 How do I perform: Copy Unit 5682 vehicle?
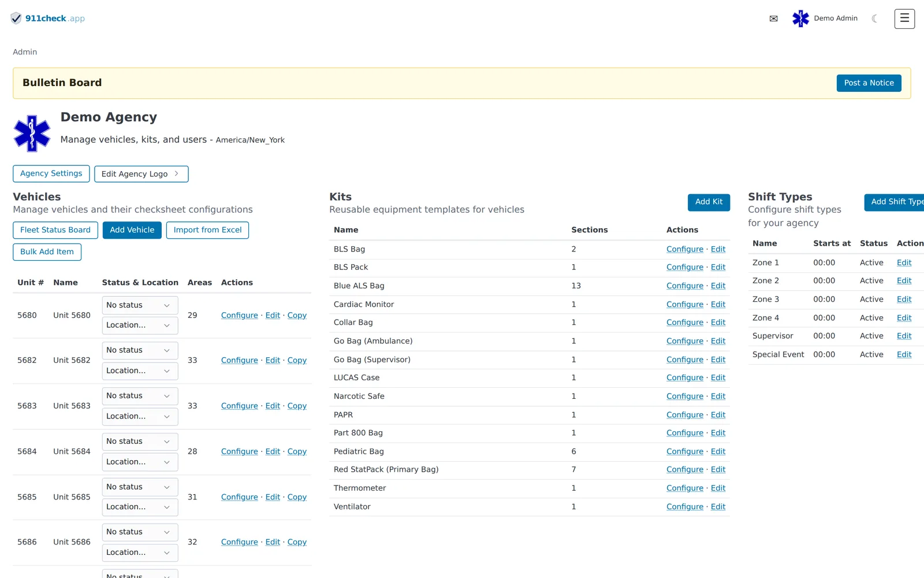(297, 361)
